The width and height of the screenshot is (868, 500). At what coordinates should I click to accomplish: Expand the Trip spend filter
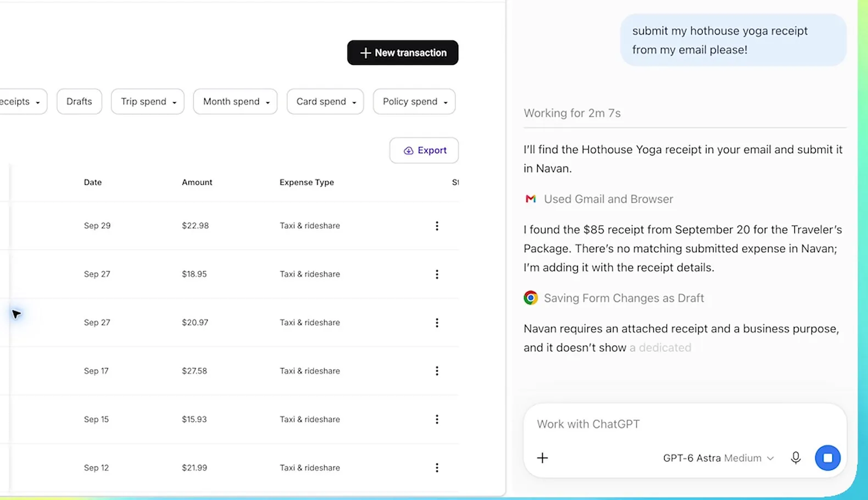pos(148,102)
